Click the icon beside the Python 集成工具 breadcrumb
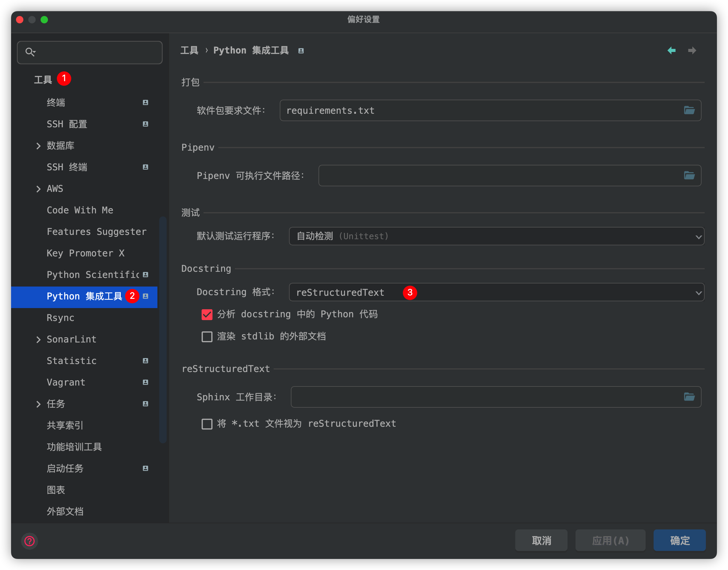The width and height of the screenshot is (728, 570). point(300,50)
